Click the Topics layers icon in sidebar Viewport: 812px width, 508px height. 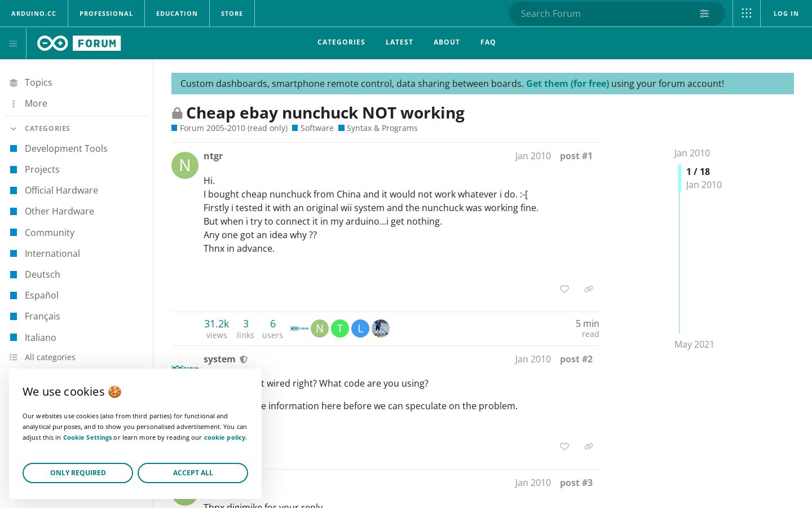[14, 83]
